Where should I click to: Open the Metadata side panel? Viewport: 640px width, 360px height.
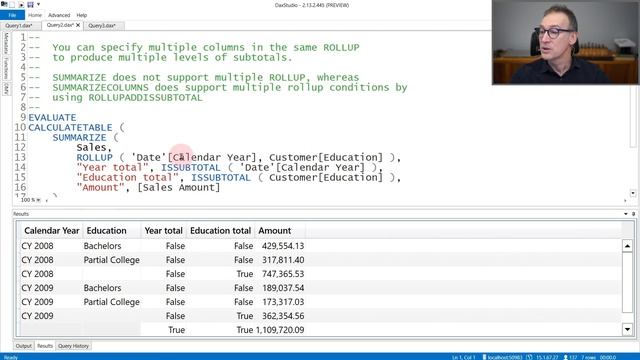pyautogui.click(x=6, y=43)
